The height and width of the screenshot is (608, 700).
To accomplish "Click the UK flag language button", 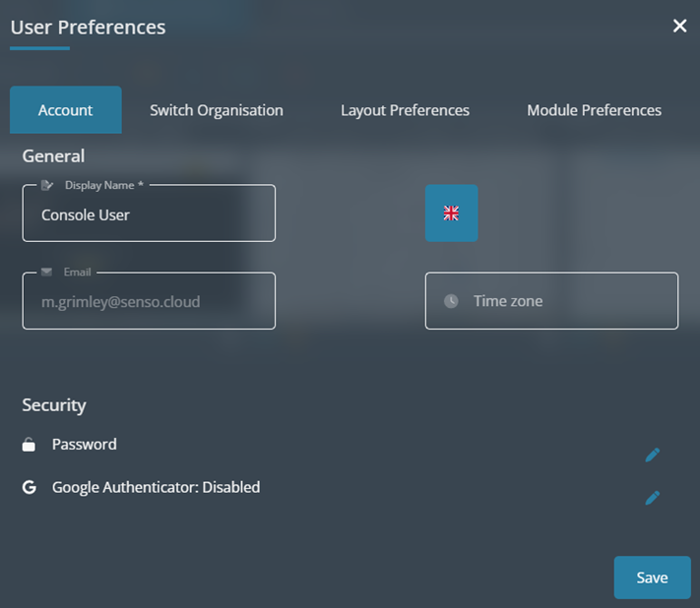I will 451,213.
